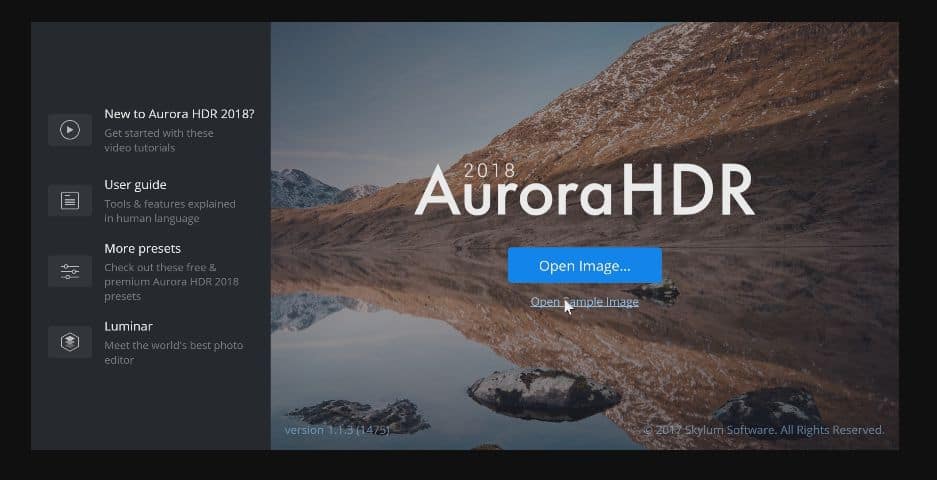Click the Skylum Software copyright notice
The width and height of the screenshot is (937, 480).
[764, 430]
